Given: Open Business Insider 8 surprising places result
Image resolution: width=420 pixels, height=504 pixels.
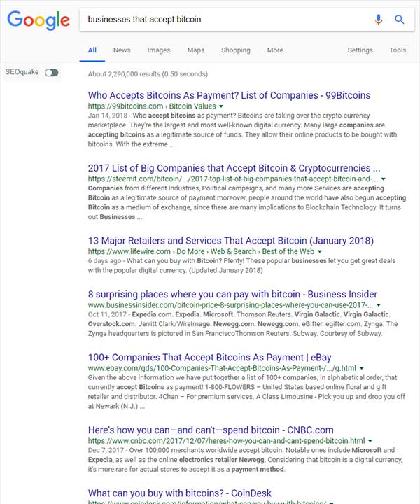Looking at the screenshot, I should point(232,294).
